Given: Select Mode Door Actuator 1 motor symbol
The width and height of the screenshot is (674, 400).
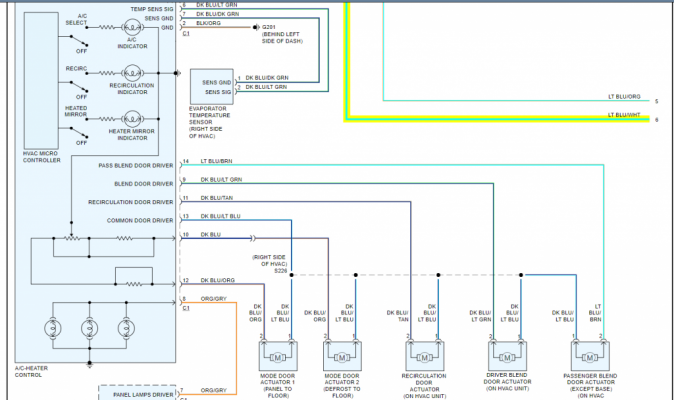Looking at the screenshot, I should pos(277,357).
